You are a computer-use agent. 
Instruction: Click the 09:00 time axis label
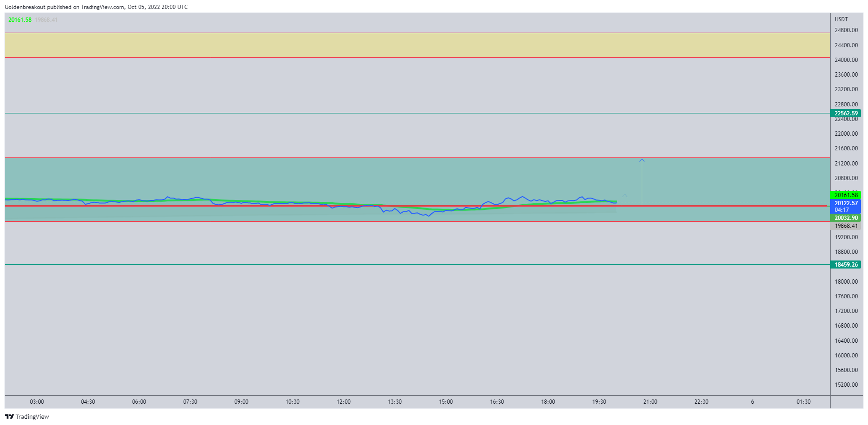click(x=241, y=402)
